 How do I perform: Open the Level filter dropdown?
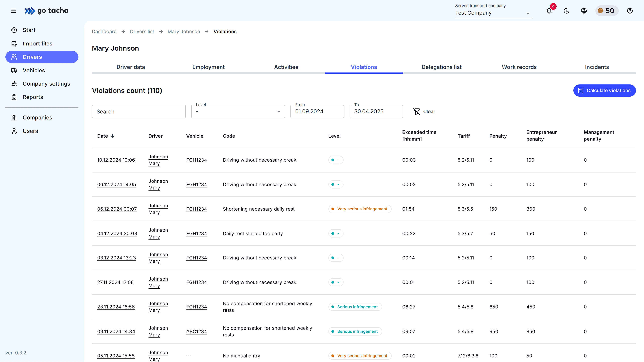pyautogui.click(x=238, y=111)
